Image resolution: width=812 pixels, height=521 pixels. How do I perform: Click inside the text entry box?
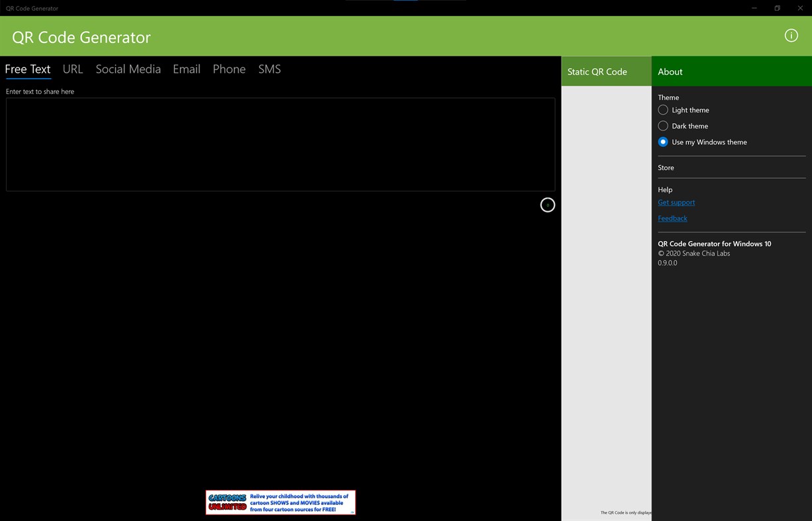pos(280,144)
